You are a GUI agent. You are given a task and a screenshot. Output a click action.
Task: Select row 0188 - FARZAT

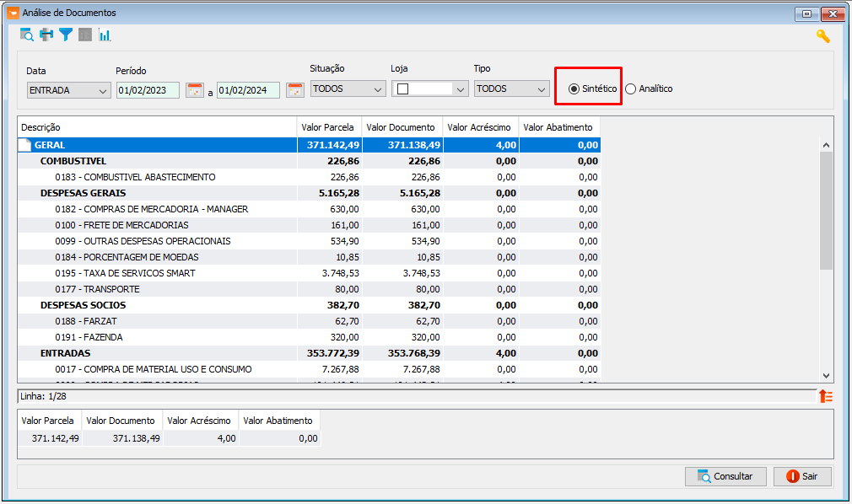pyautogui.click(x=309, y=321)
